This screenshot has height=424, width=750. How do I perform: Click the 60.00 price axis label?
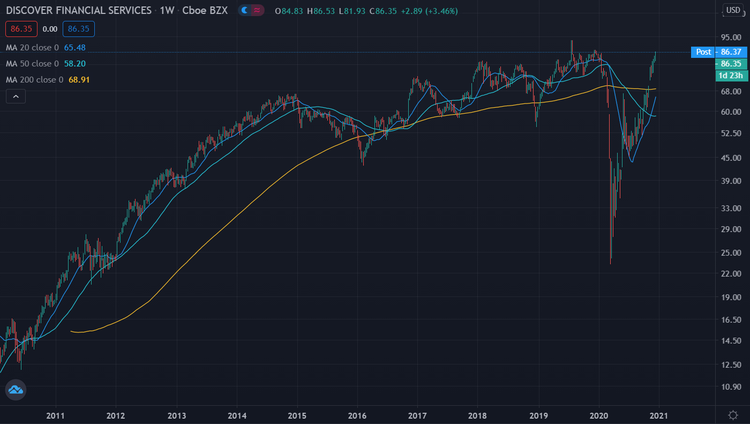tap(731, 112)
